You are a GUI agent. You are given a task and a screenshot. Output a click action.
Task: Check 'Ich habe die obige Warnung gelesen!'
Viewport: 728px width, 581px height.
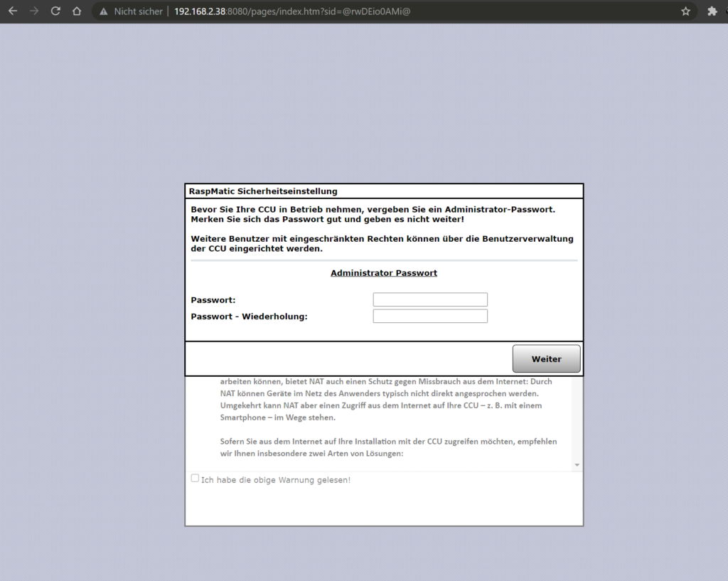195,478
